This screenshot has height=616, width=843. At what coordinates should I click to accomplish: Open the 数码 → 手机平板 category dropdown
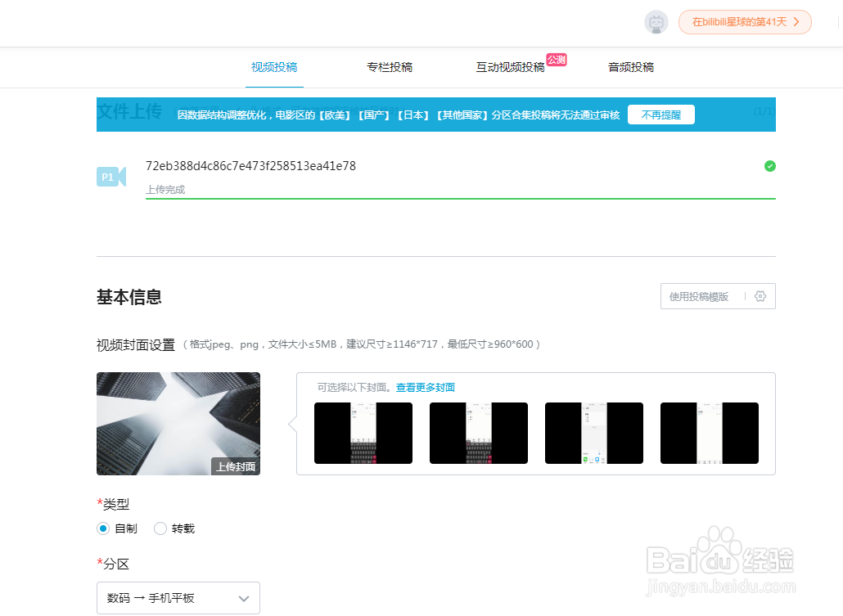(178, 598)
